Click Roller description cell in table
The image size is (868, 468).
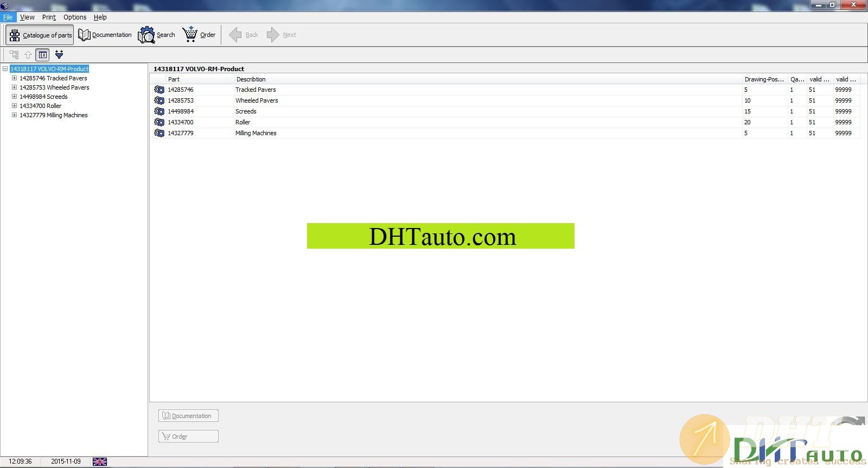pyautogui.click(x=242, y=122)
